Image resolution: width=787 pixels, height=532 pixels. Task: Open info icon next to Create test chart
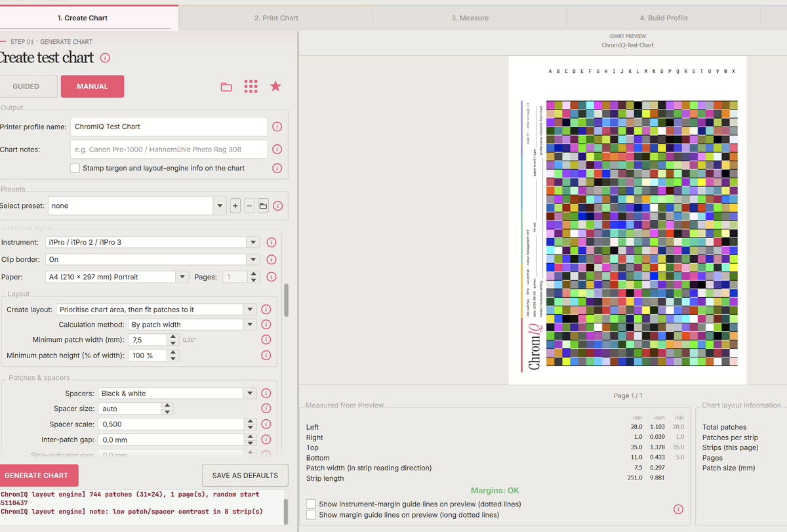point(105,58)
